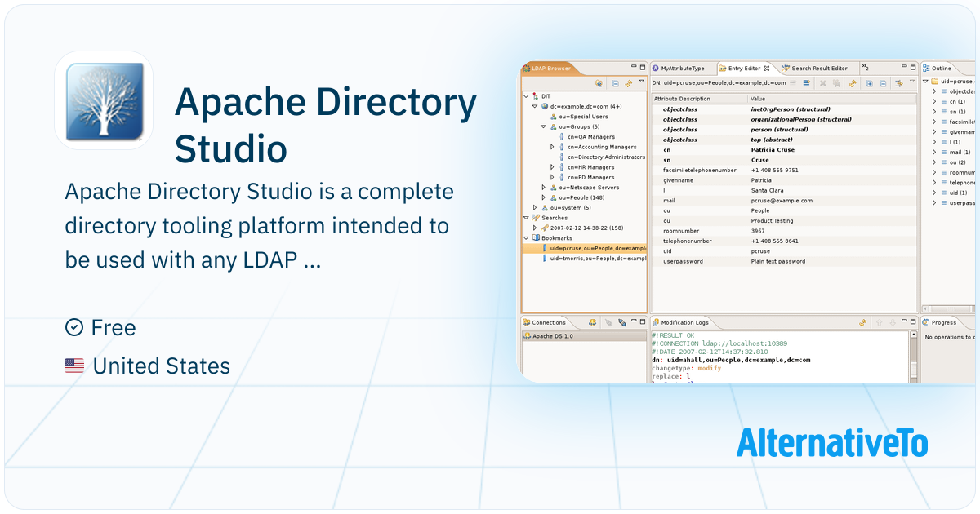Click the AlternativeTo logo
Screen dimensions: 980x514
[x=832, y=443]
